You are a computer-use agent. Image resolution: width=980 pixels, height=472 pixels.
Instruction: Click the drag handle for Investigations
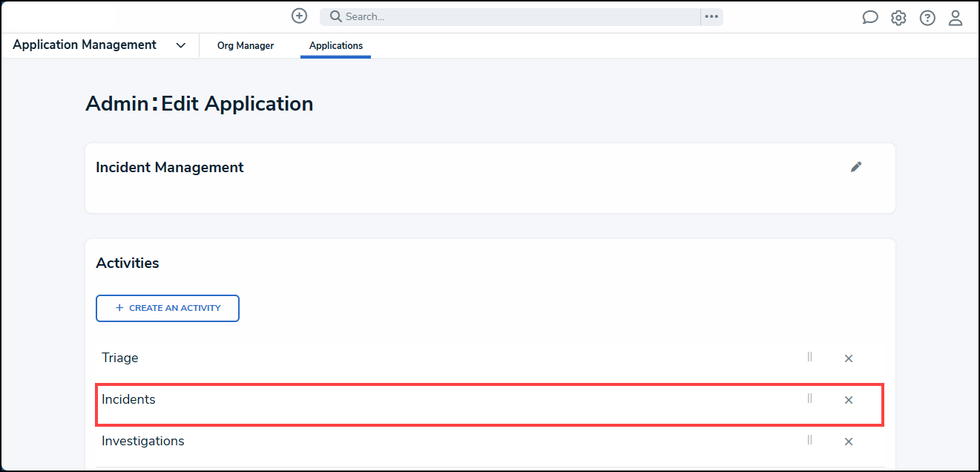[x=809, y=440]
